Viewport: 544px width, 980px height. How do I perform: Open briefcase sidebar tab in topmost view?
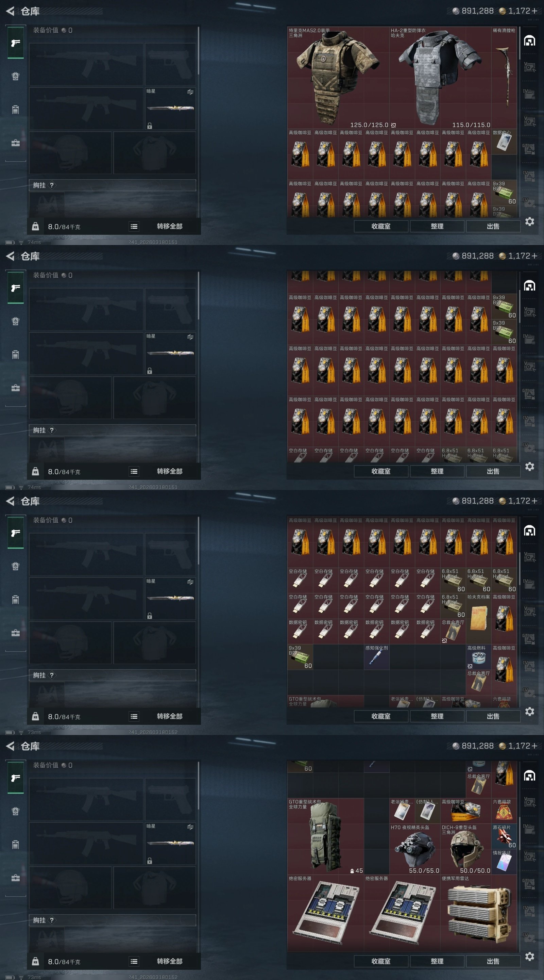[x=16, y=143]
